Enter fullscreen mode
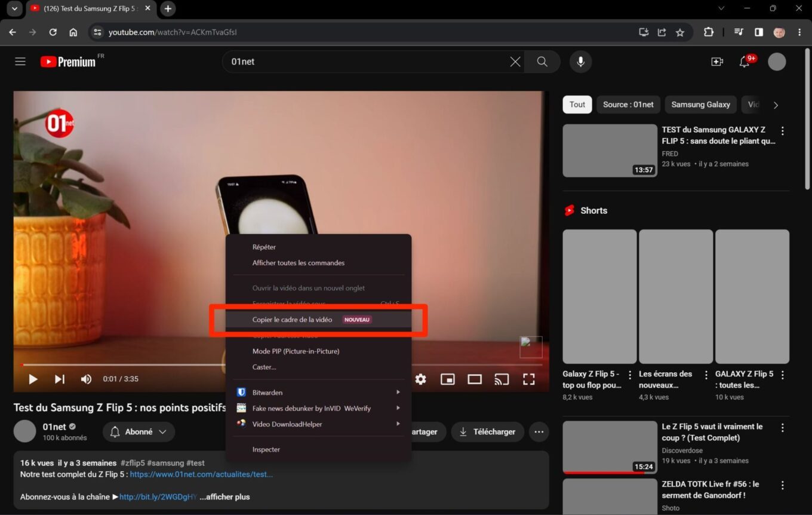Viewport: 812px width, 515px height. (528, 379)
